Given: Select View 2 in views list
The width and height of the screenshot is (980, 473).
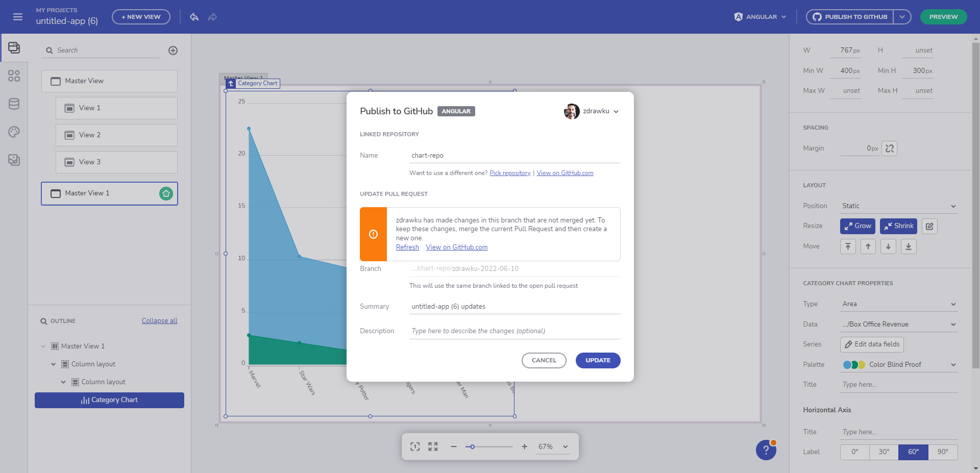Looking at the screenshot, I should point(116,135).
